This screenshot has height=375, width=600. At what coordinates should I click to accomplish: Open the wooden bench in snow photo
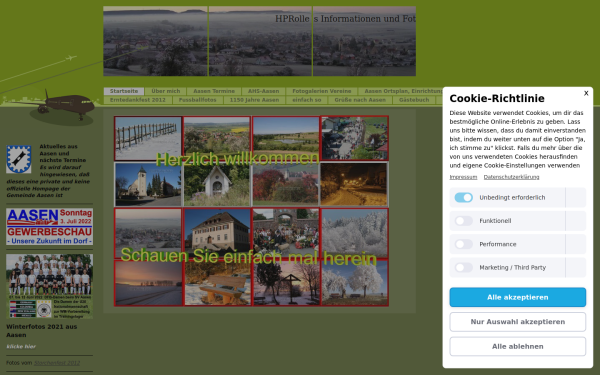[217, 283]
